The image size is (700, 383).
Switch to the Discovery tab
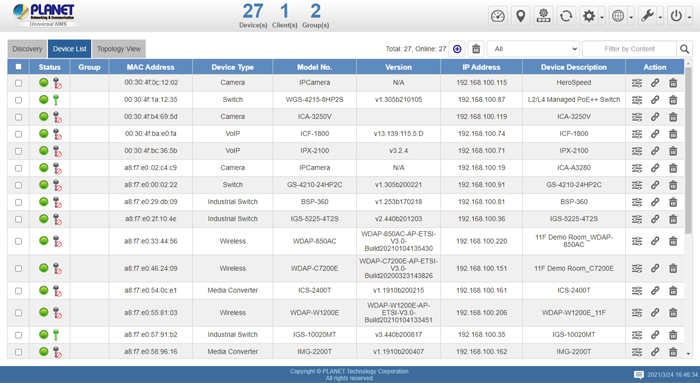27,49
